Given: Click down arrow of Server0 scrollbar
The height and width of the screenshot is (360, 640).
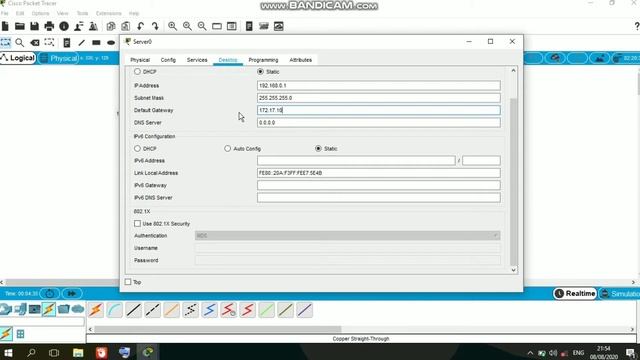Looking at the screenshot, I should pyautogui.click(x=513, y=270).
